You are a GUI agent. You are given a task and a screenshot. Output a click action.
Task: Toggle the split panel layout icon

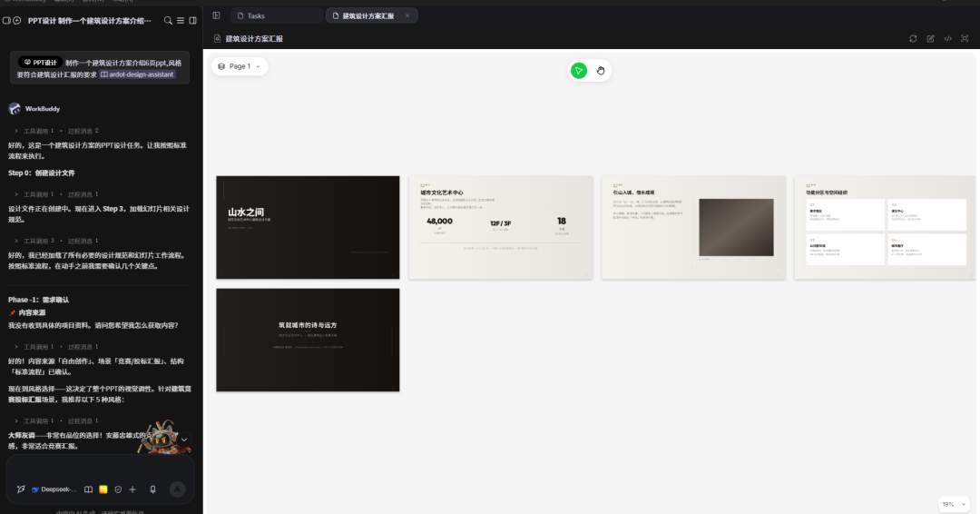point(193,21)
